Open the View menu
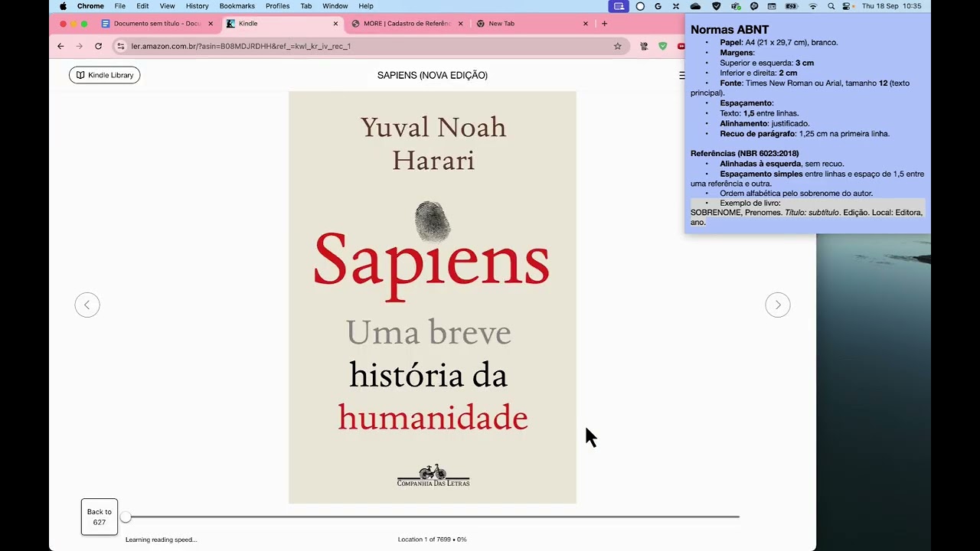The width and height of the screenshot is (980, 551). 167,6
